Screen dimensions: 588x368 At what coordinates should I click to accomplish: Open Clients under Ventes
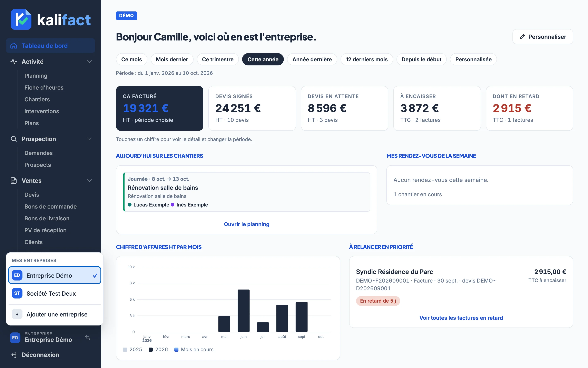[x=33, y=242]
